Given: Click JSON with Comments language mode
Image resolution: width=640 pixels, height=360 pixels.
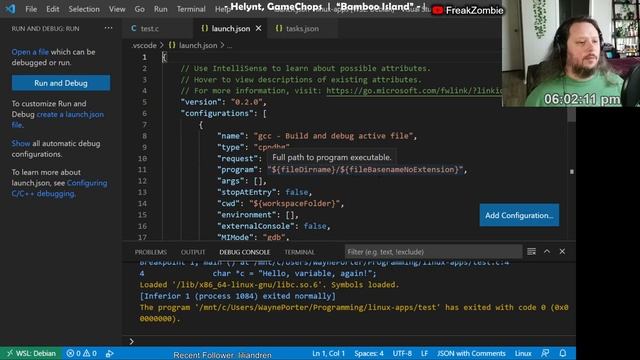Looking at the screenshot, I should [471, 353].
